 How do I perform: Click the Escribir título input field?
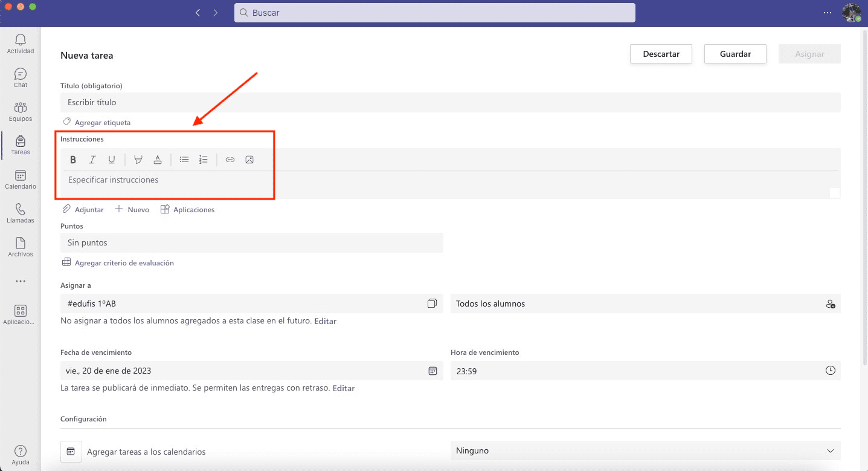tap(450, 103)
